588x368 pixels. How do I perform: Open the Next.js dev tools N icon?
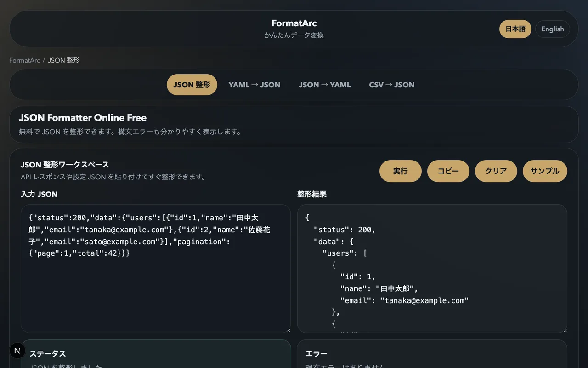(17, 351)
